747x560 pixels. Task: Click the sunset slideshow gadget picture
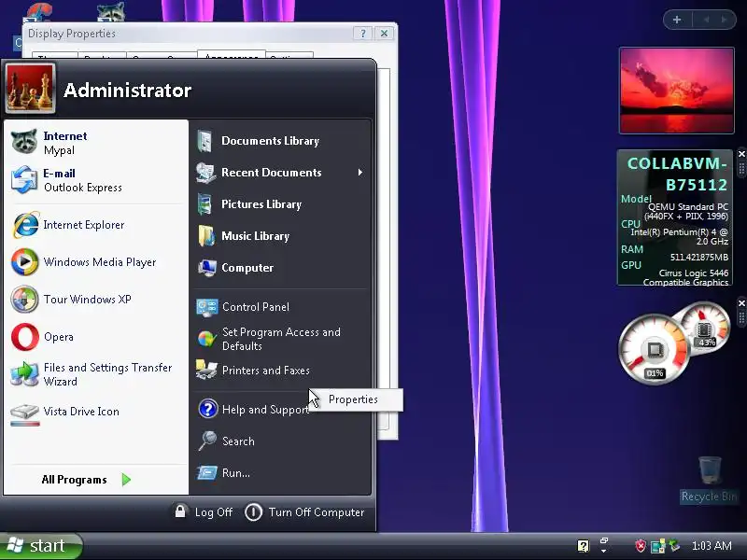[676, 91]
